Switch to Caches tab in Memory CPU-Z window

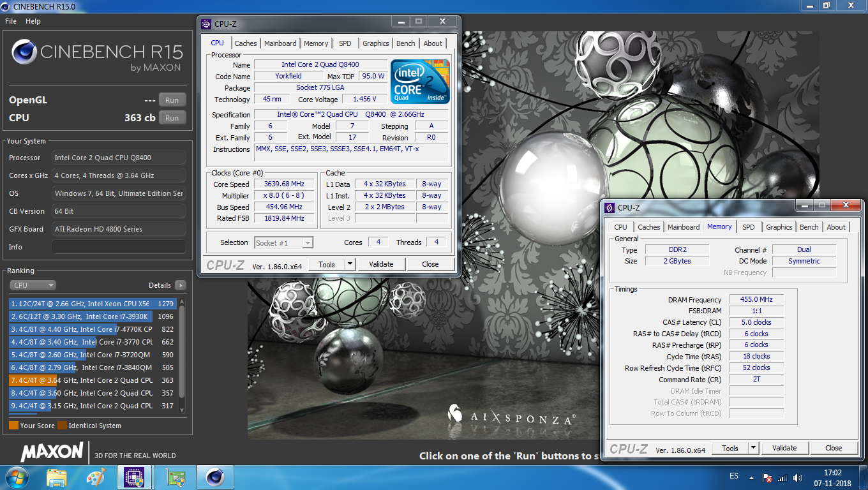[x=649, y=227]
